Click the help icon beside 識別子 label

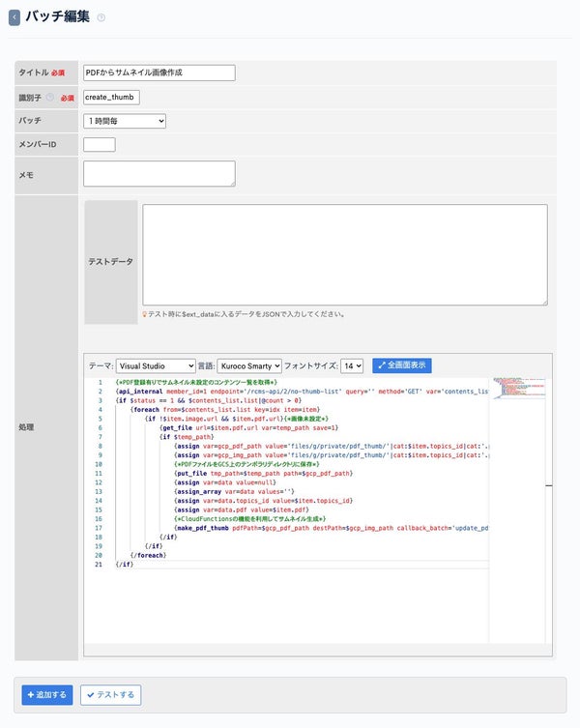[x=50, y=98]
